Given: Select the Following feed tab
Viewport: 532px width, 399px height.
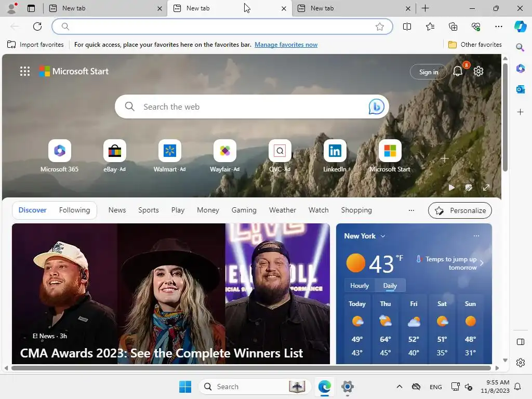Looking at the screenshot, I should 75,210.
